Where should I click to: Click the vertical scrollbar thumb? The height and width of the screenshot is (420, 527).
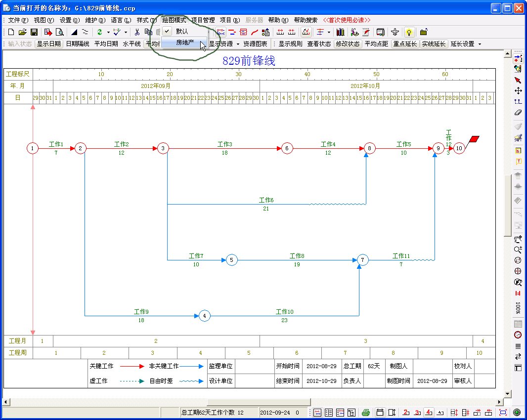[x=508, y=206]
